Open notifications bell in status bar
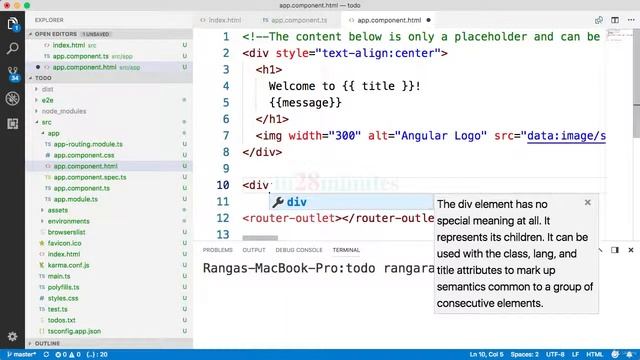The width and height of the screenshot is (640, 360). point(629,354)
